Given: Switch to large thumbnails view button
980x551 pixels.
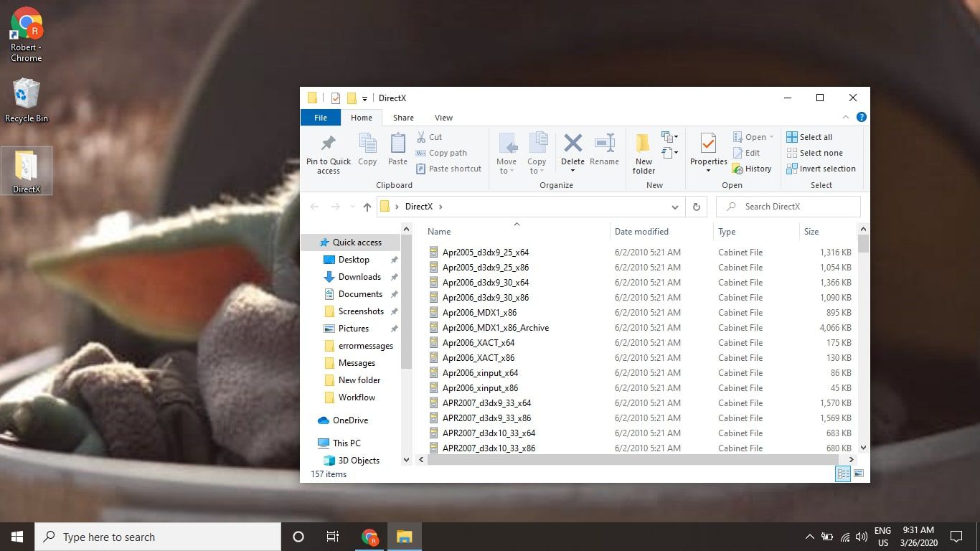Looking at the screenshot, I should click(x=858, y=474).
